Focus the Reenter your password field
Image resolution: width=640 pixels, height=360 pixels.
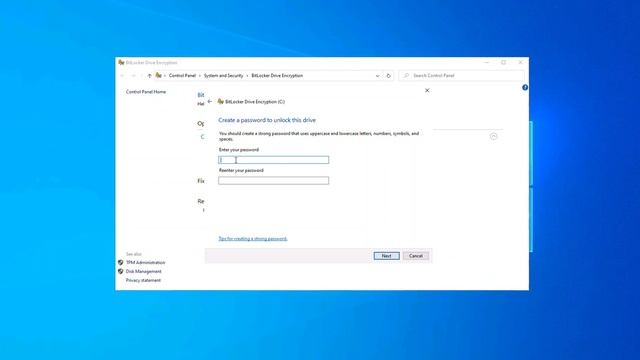point(273,180)
